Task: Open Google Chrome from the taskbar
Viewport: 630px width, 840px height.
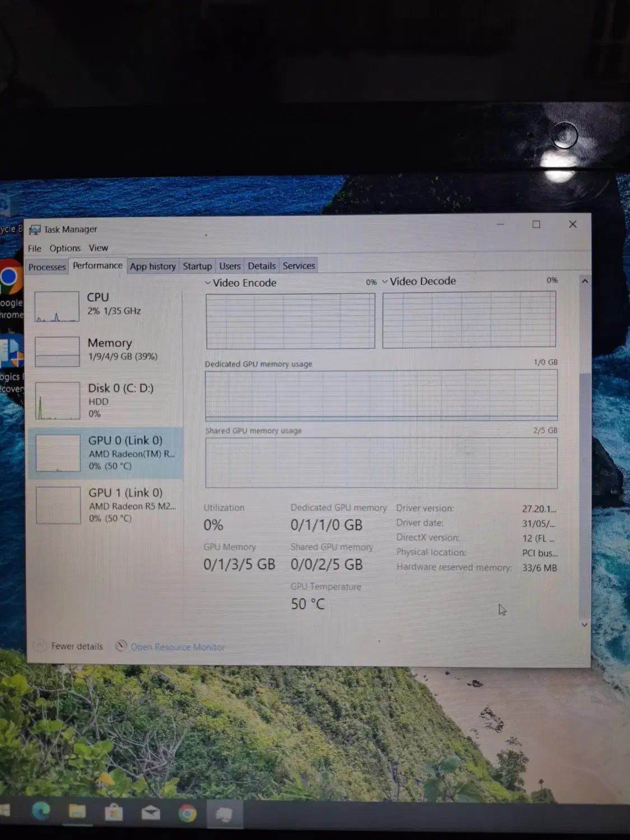Action: [x=187, y=813]
